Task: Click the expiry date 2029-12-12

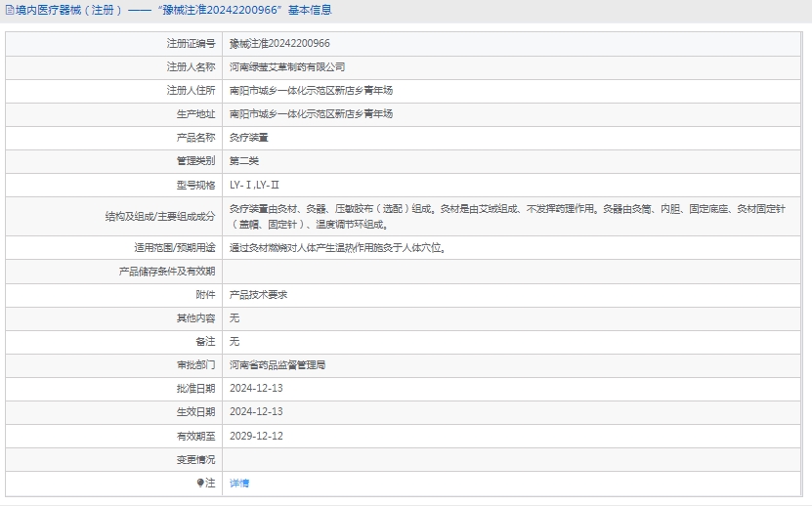Action: pyautogui.click(x=256, y=436)
